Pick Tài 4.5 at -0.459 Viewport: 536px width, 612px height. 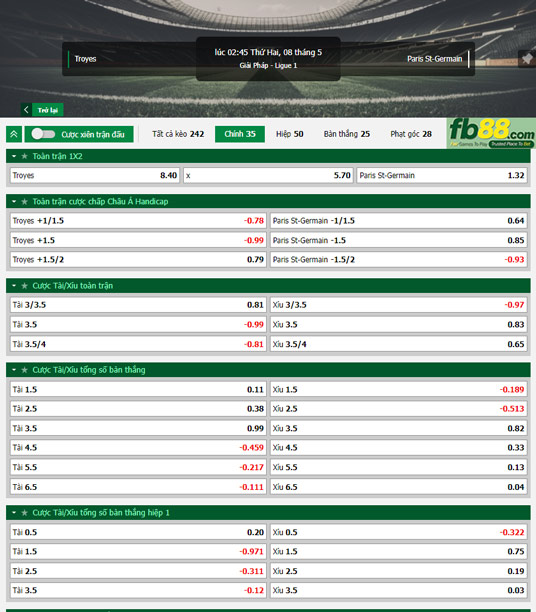click(138, 448)
